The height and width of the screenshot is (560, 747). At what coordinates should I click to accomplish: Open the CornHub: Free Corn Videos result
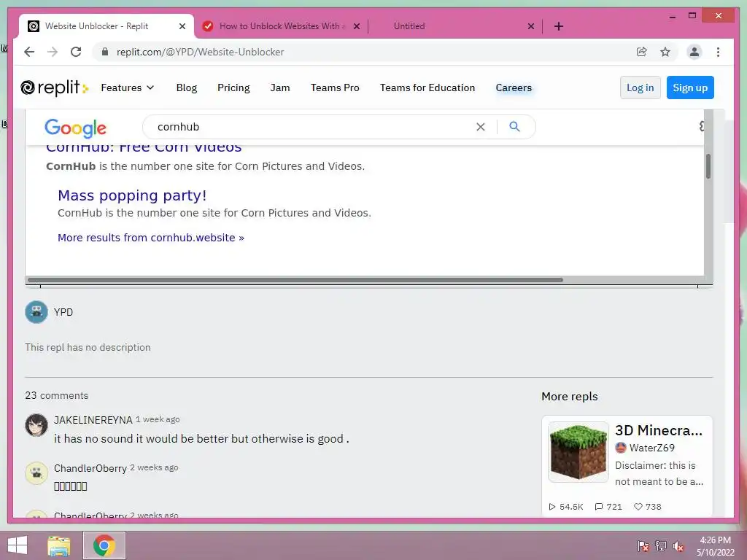pos(144,147)
